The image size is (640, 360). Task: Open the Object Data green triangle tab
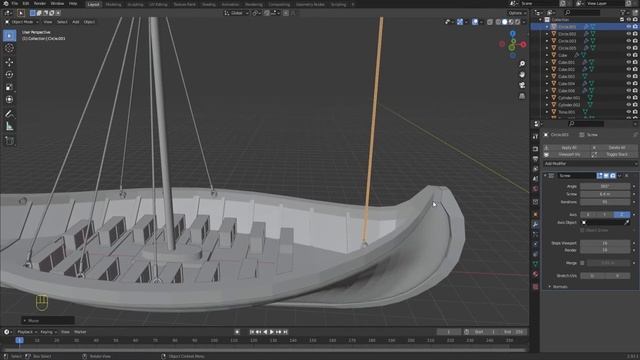(536, 264)
